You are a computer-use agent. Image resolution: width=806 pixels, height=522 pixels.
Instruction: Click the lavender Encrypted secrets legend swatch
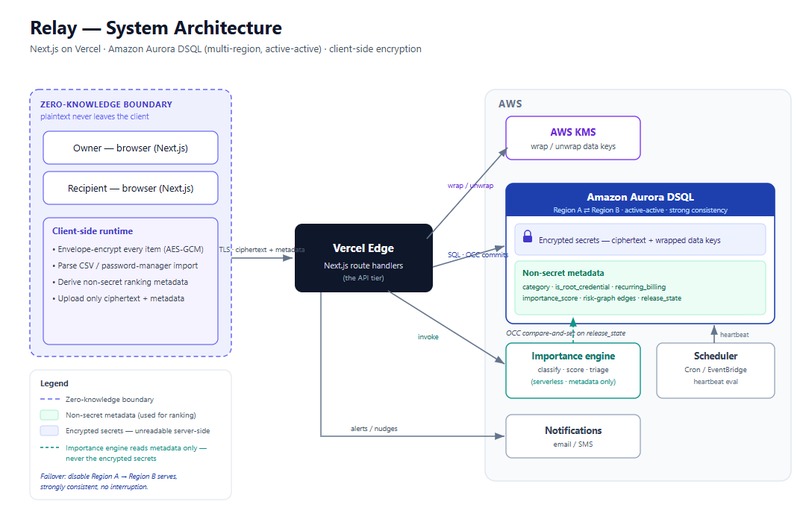coord(49,431)
